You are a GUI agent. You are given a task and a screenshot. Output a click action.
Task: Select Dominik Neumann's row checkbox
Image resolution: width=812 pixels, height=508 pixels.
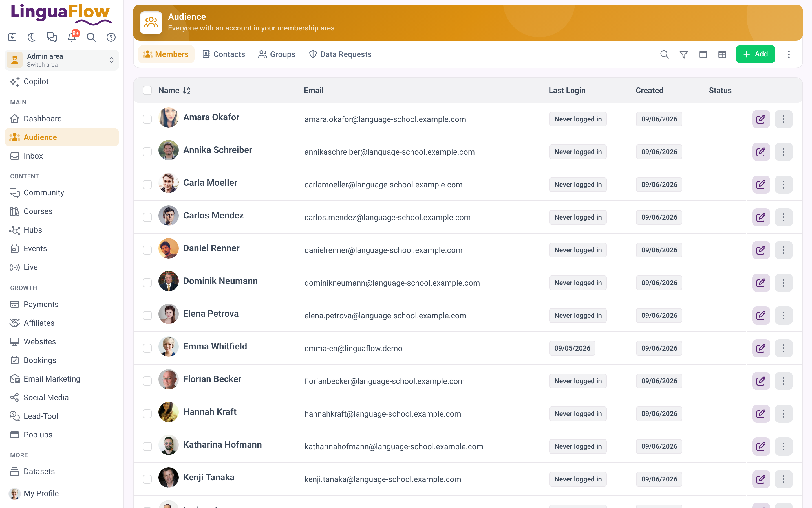click(147, 283)
